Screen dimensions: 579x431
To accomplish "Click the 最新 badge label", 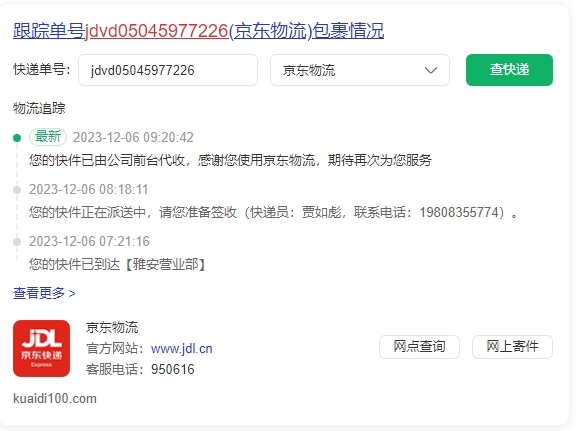I will pos(48,137).
